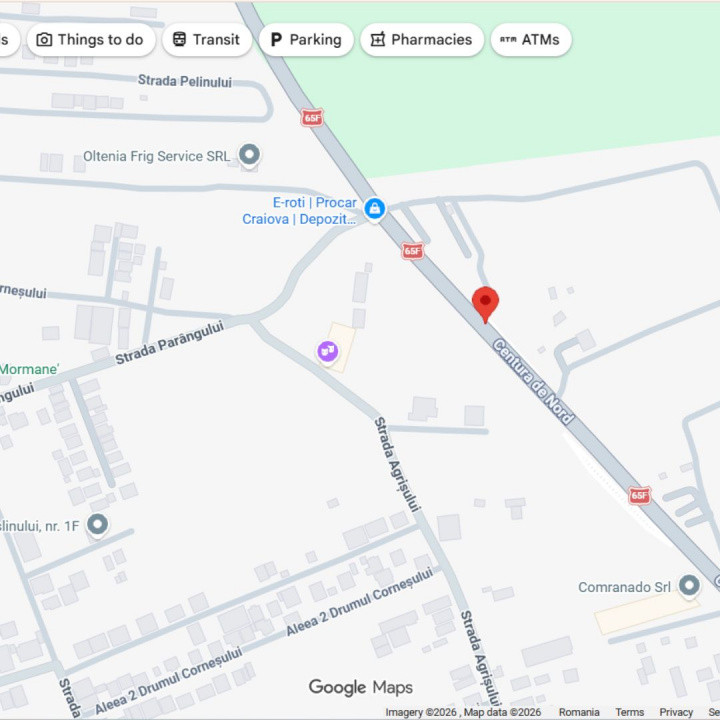Click the purple theater masks pin
This screenshot has height=720, width=720.
pos(328,352)
